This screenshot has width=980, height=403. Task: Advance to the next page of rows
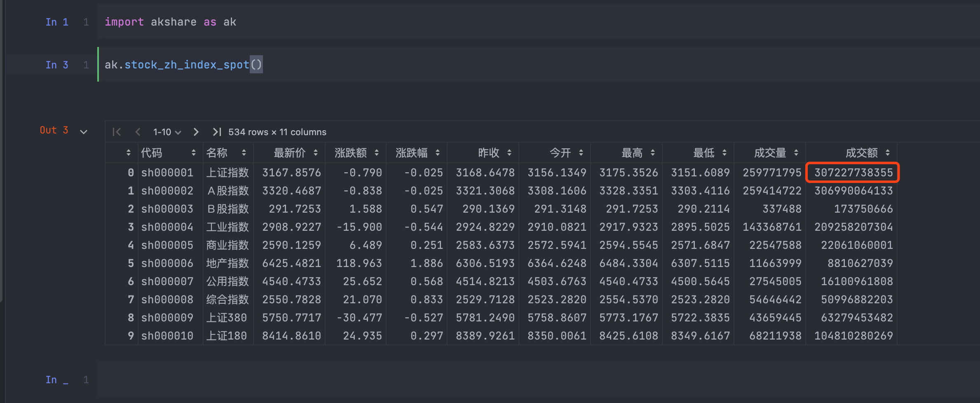[196, 132]
